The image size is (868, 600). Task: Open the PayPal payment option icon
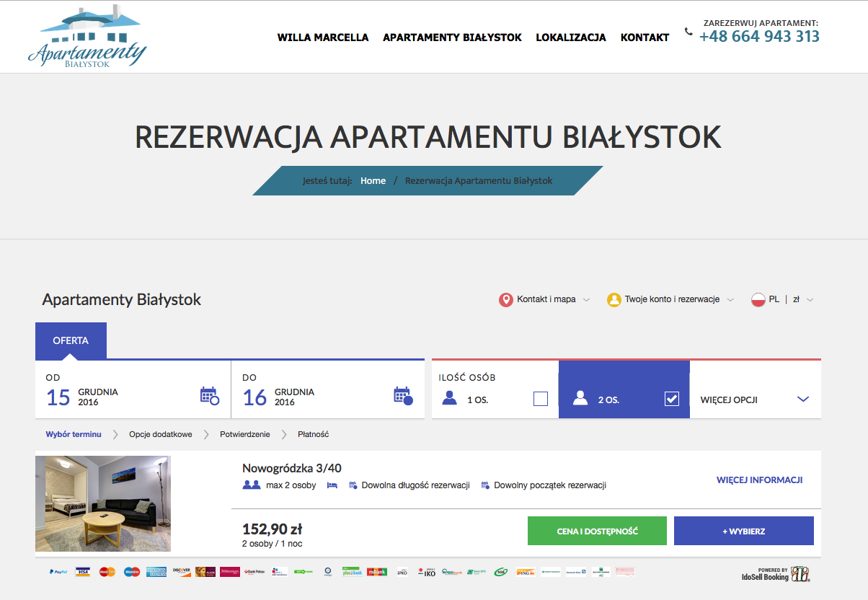[58, 571]
